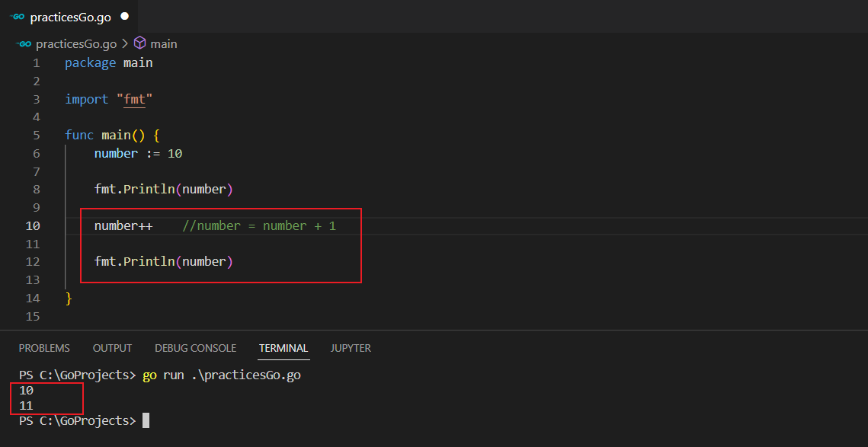This screenshot has height=447, width=868.
Task: Click the unsaved-changes dot on practicesGo.go tab
Action: click(124, 16)
